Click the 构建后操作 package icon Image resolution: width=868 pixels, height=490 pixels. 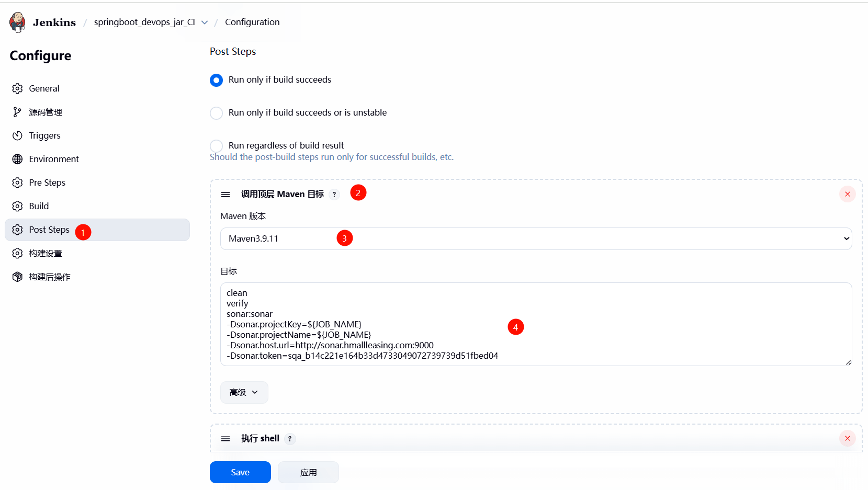click(17, 277)
